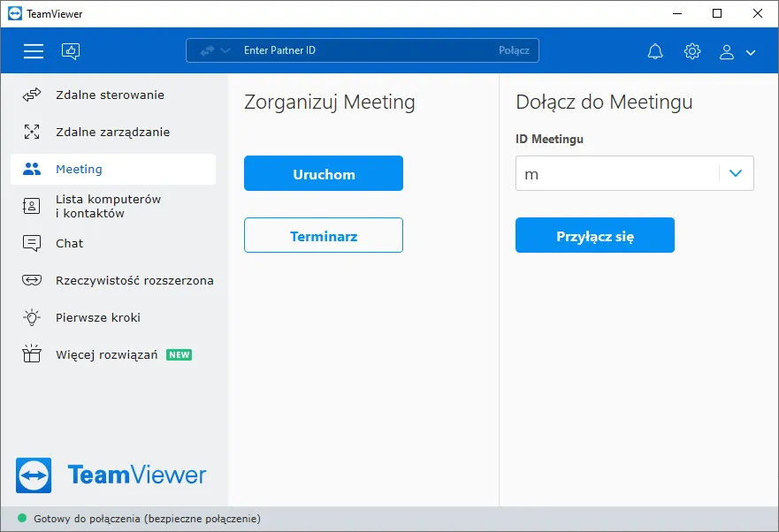Screen dimensions: 779x532
Task: Open the Terminarz scheduler
Action: coord(323,235)
